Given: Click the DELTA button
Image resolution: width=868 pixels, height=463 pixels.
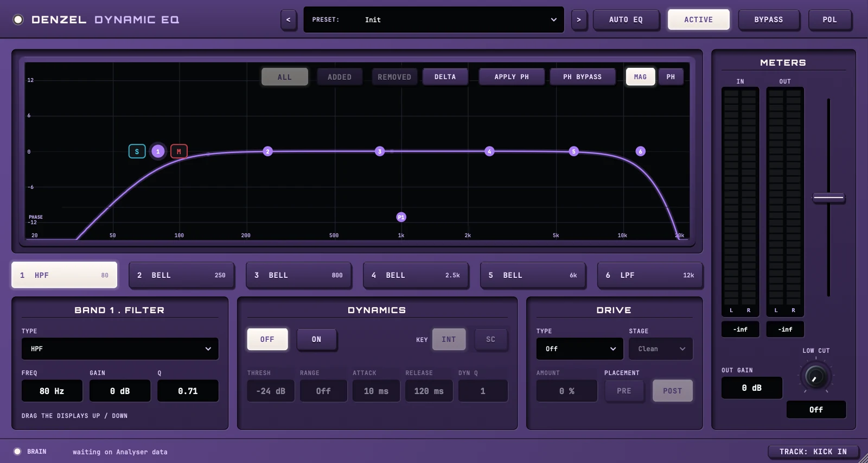Looking at the screenshot, I should pyautogui.click(x=445, y=77).
